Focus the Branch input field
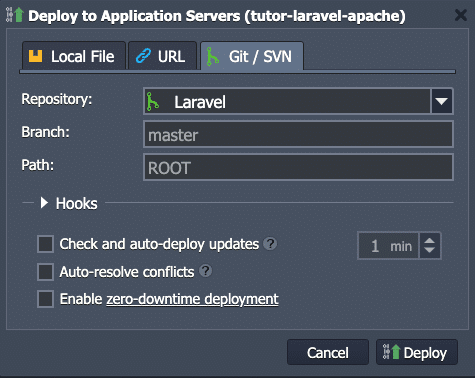Image resolution: width=475 pixels, height=378 pixels. [298, 134]
